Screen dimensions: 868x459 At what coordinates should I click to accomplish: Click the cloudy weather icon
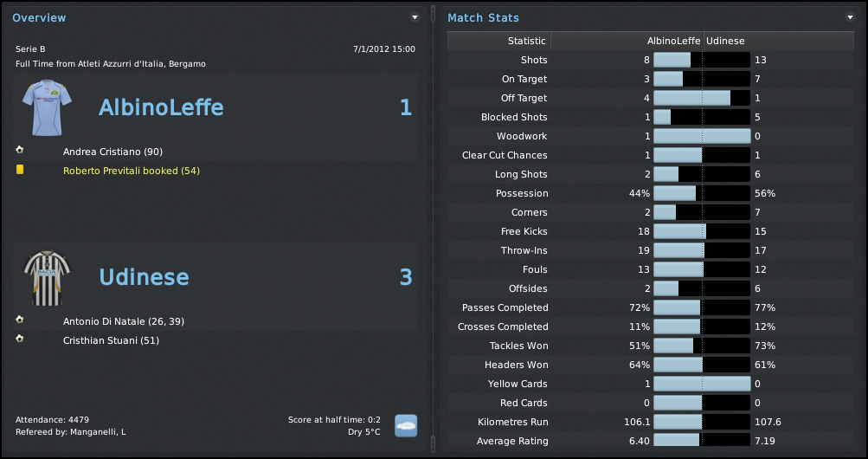(406, 425)
